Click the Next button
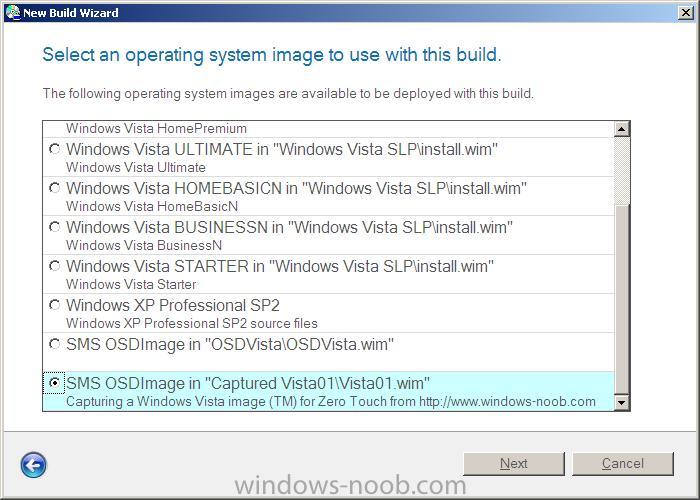 click(514, 464)
